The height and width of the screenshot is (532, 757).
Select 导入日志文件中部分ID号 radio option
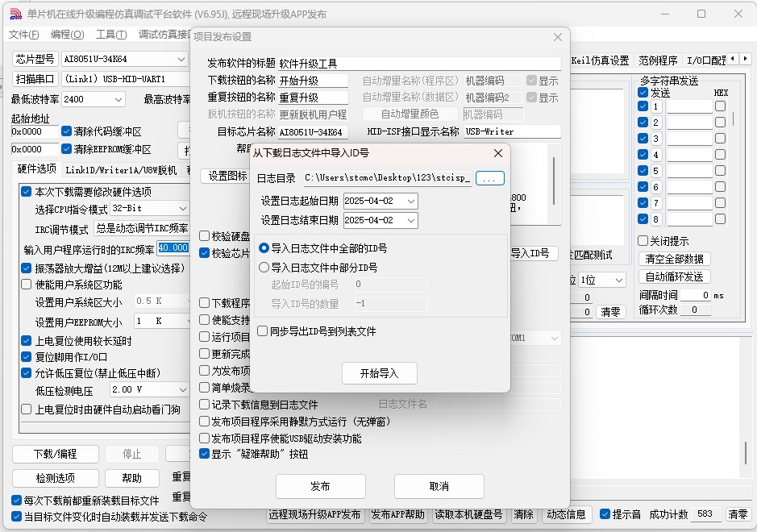pos(318,268)
